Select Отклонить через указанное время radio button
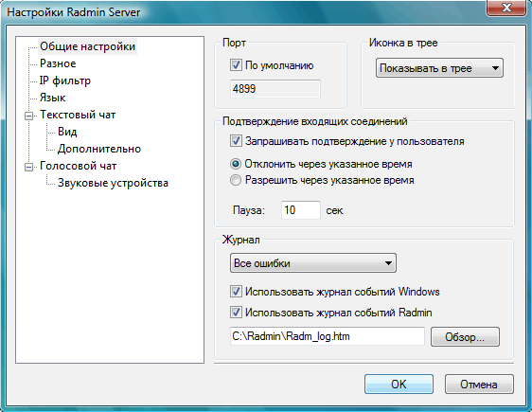Screen dimensions: 532x412 (236, 164)
